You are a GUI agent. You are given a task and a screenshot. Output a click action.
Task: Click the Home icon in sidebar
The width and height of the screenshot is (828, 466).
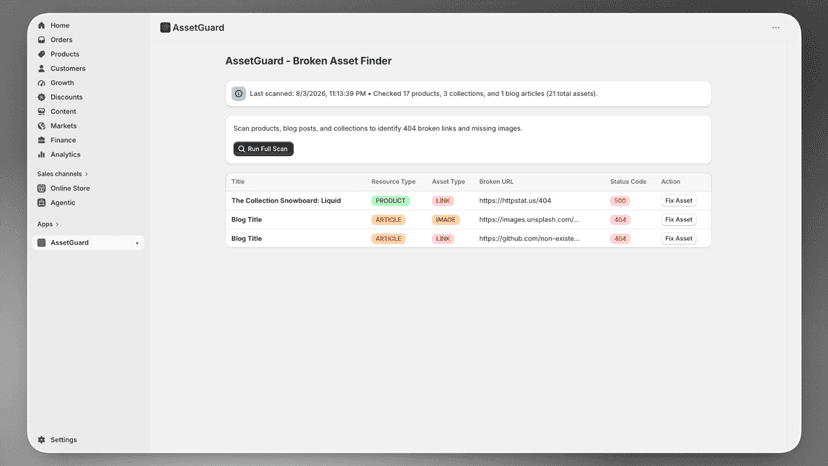click(x=42, y=25)
